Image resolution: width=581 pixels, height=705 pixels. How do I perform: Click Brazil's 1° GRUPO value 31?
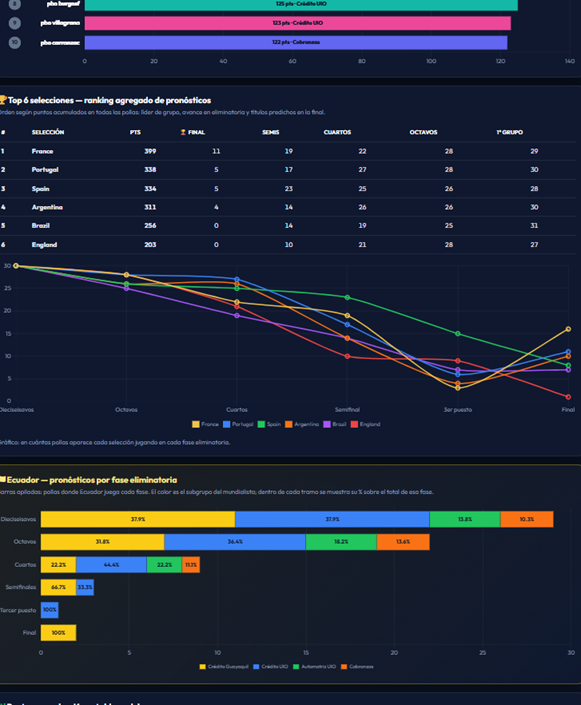534,226
